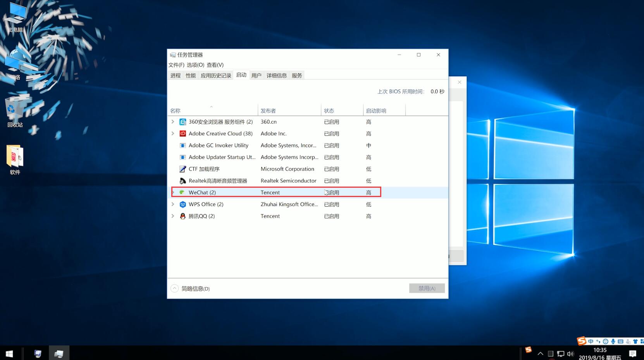Switch to the 详细信息 tab
The width and height of the screenshot is (644, 360).
(277, 75)
